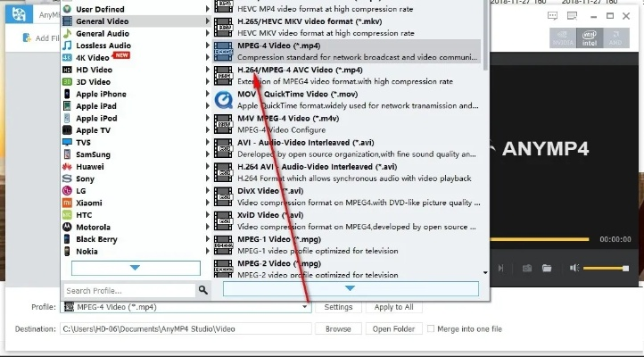Select HD Video category
Screen dimensions: 644x357
click(94, 70)
